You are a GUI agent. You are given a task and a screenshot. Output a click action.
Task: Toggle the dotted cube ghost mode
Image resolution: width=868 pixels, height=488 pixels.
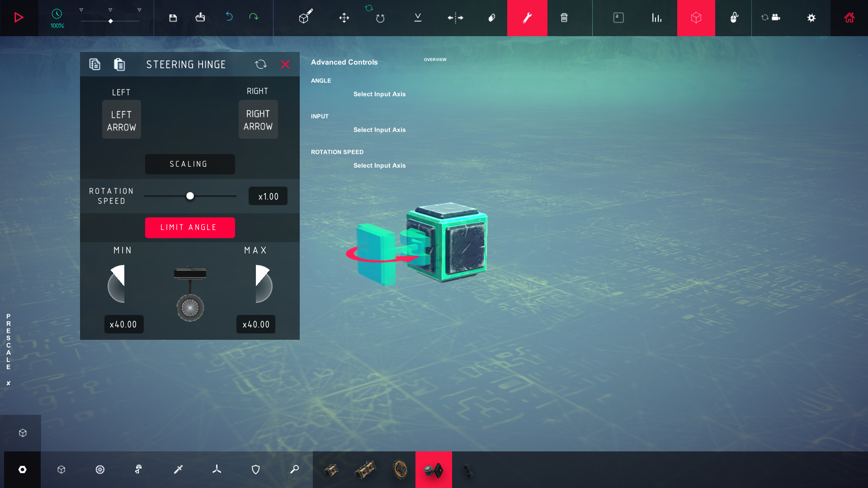click(x=696, y=18)
